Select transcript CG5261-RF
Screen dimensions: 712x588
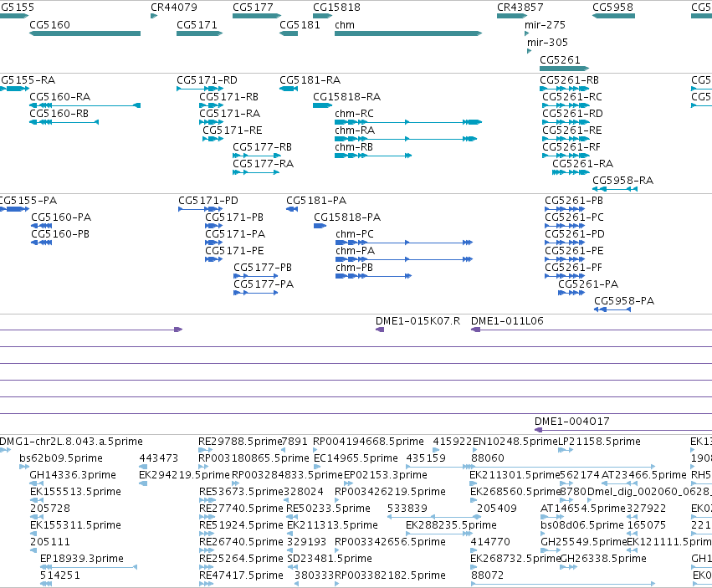[x=566, y=156]
